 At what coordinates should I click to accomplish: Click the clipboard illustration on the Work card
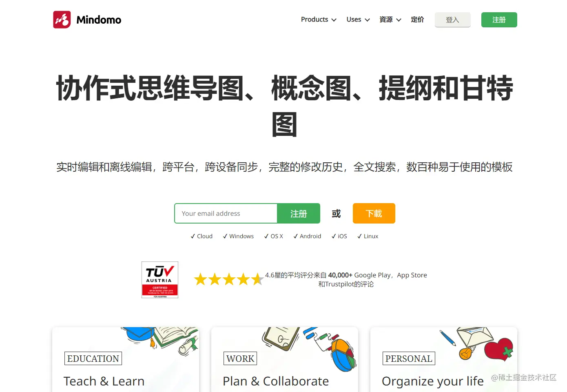pyautogui.click(x=281, y=338)
